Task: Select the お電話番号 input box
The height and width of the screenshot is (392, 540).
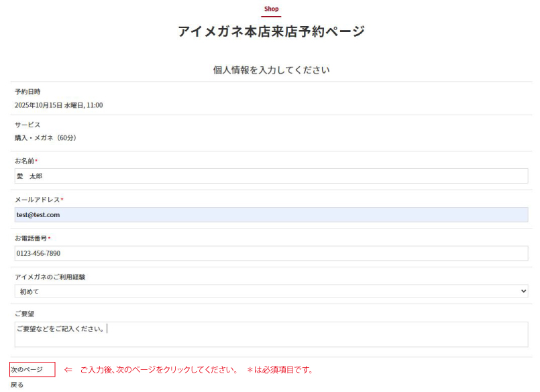Action: [271, 253]
